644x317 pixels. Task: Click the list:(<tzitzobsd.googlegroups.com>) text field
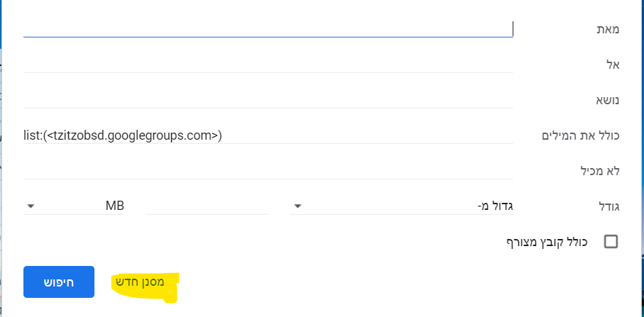pyautogui.click(x=268, y=135)
